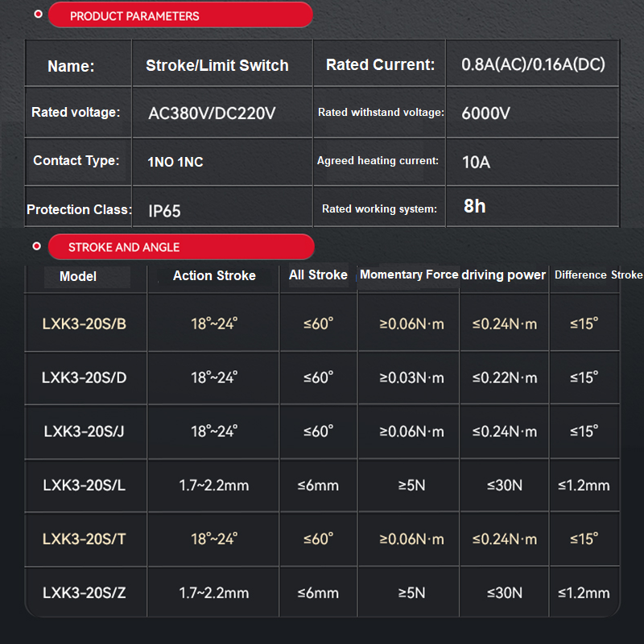
Task: Select the 1NO 1NC contact type value
Action: (175, 162)
